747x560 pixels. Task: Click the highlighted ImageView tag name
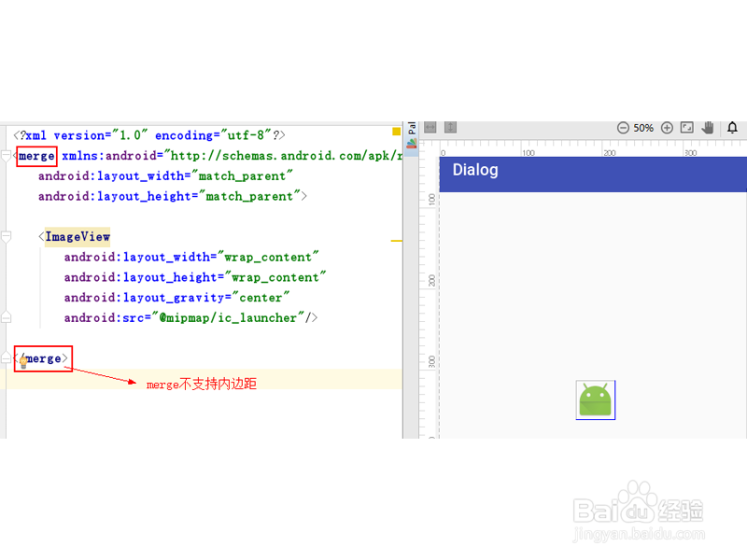[78, 237]
